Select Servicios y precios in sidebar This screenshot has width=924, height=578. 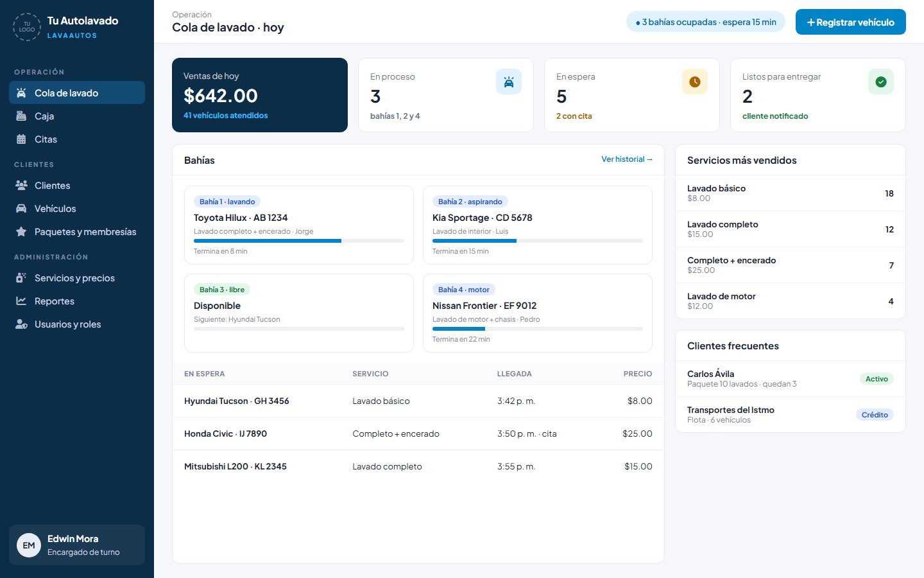(x=77, y=277)
